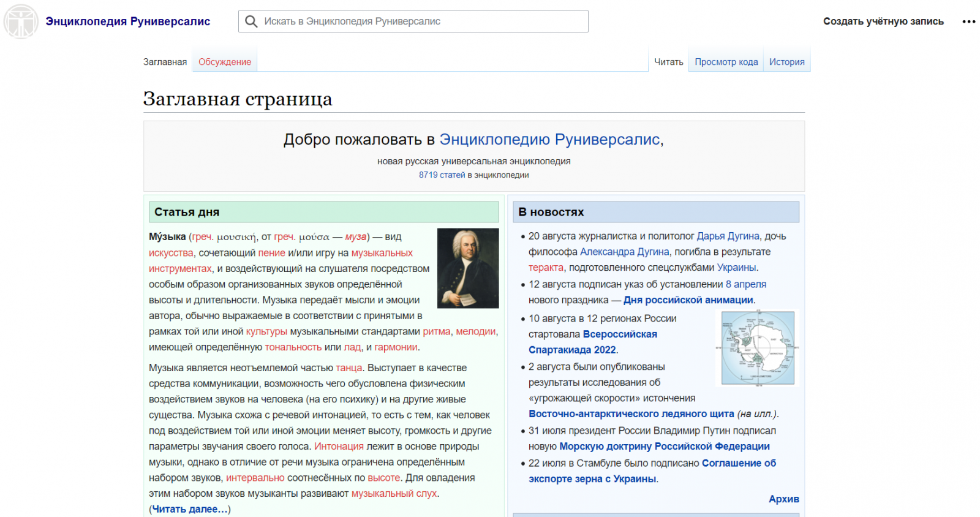The image size is (980, 517).
Task: Switch to the Обсуждение tab
Action: 225,62
